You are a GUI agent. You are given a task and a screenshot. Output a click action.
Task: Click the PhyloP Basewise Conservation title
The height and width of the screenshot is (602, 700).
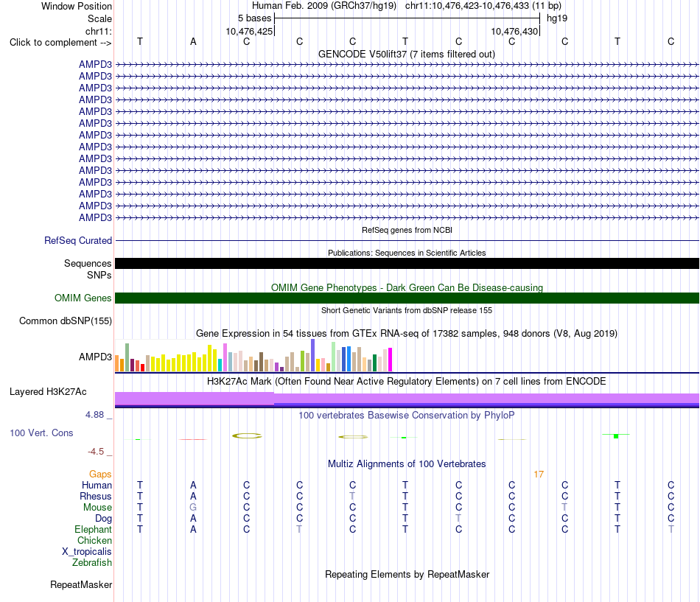pyautogui.click(x=407, y=416)
